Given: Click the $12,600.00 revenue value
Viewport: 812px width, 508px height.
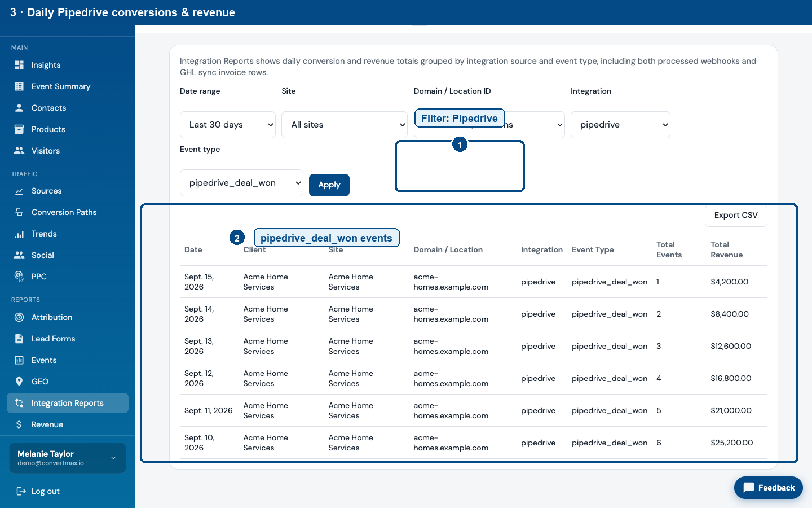Looking at the screenshot, I should (x=731, y=346).
